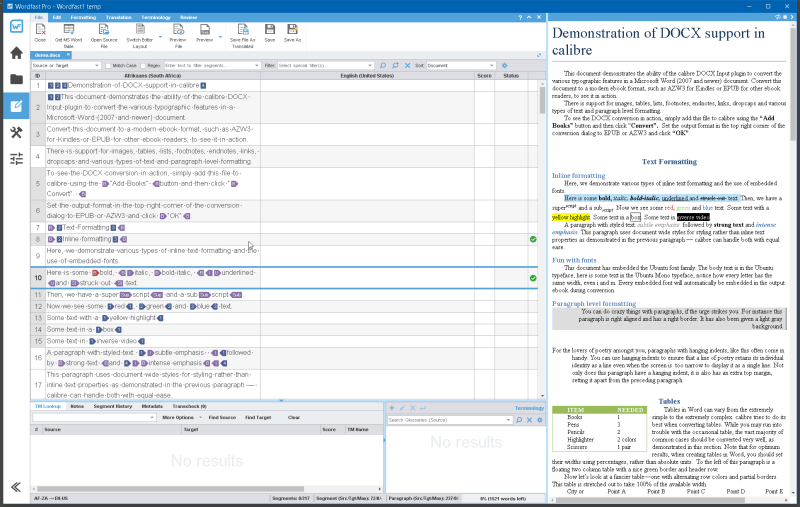The width and height of the screenshot is (800, 507).
Task: Click the Find Target button
Action: point(258,417)
